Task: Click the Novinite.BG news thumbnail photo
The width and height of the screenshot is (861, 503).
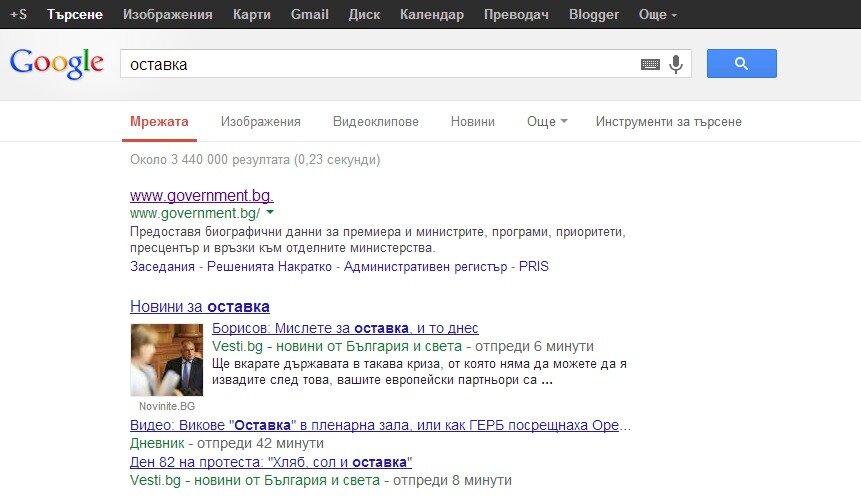Action: coord(166,360)
